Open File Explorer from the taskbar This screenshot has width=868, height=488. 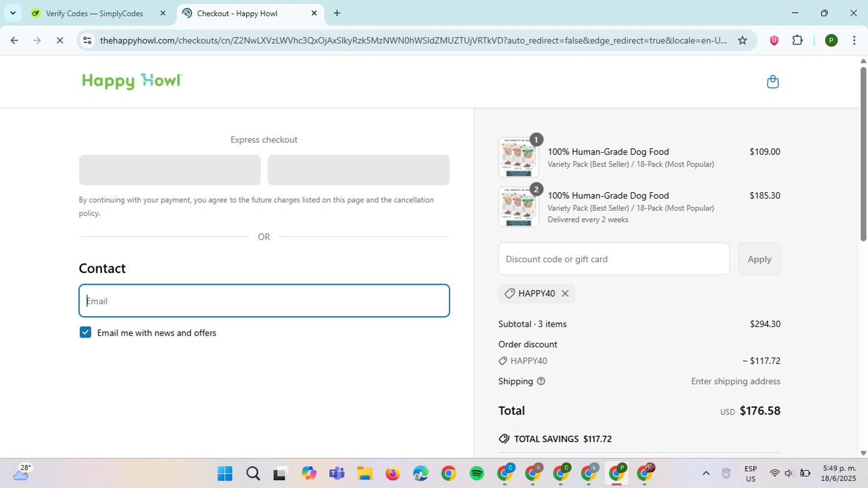pos(365,474)
